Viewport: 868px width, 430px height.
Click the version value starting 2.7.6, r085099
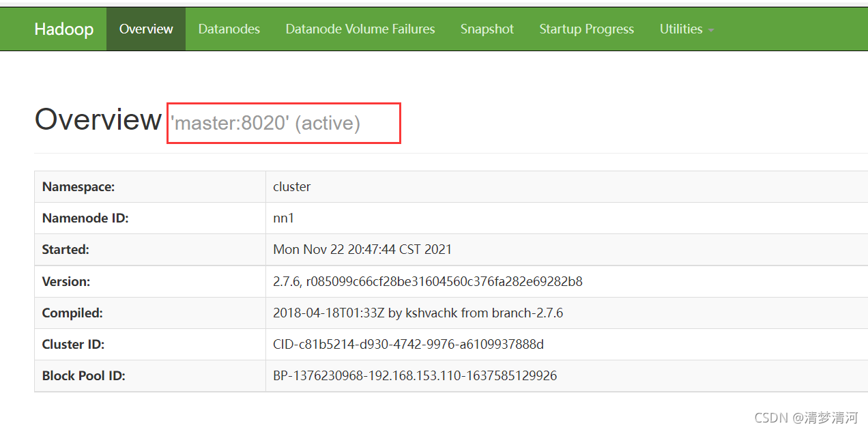428,281
